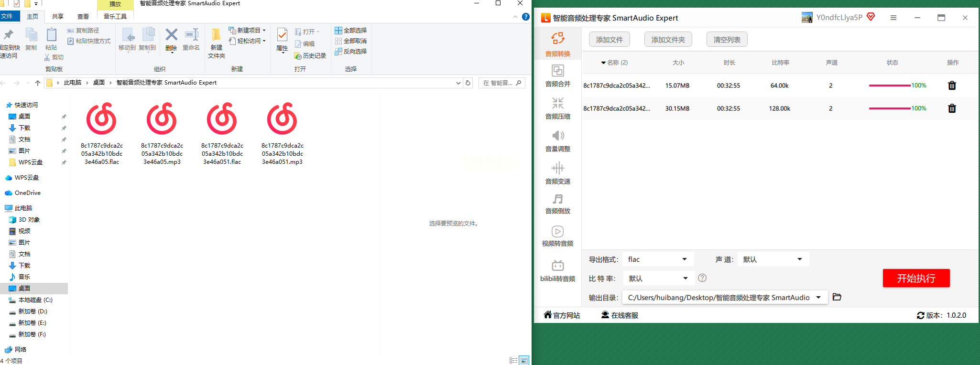The image size is (980, 365).
Task: Click the user avatar Y0ndfcLlya5P
Action: coord(807,18)
